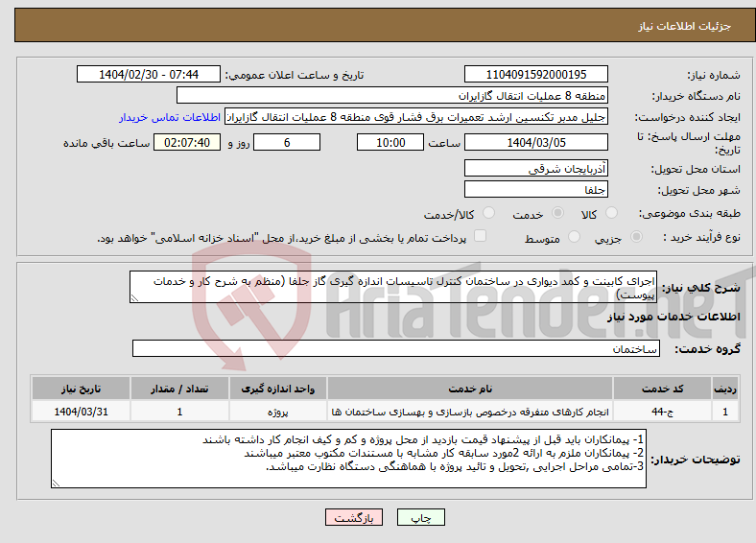Click the deadline time field 10:00
The height and width of the screenshot is (543, 756).
pyautogui.click(x=390, y=142)
